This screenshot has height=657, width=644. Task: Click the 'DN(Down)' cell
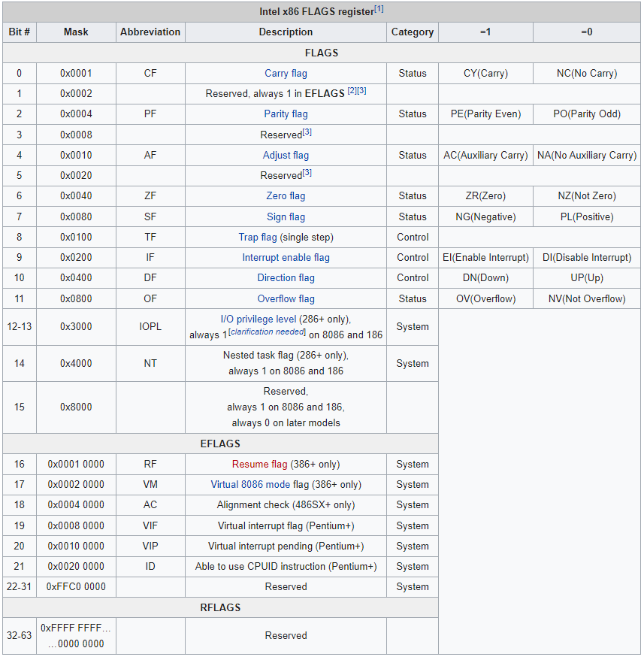click(485, 278)
